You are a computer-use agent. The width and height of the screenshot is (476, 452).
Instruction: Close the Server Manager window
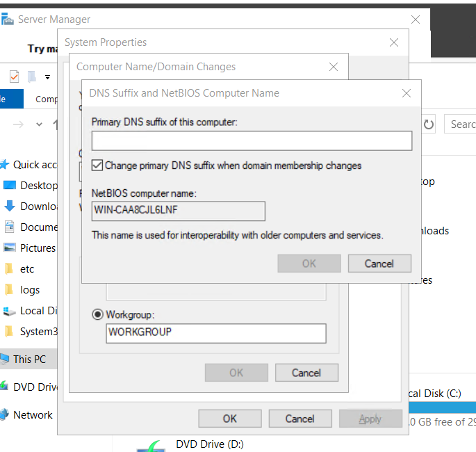pos(416,19)
